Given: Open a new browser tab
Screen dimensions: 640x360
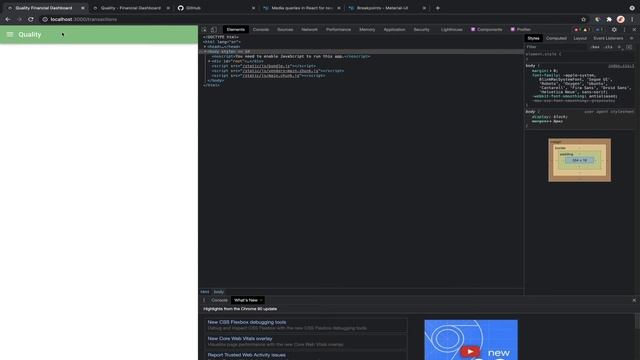Looking at the screenshot, I should (x=438, y=8).
